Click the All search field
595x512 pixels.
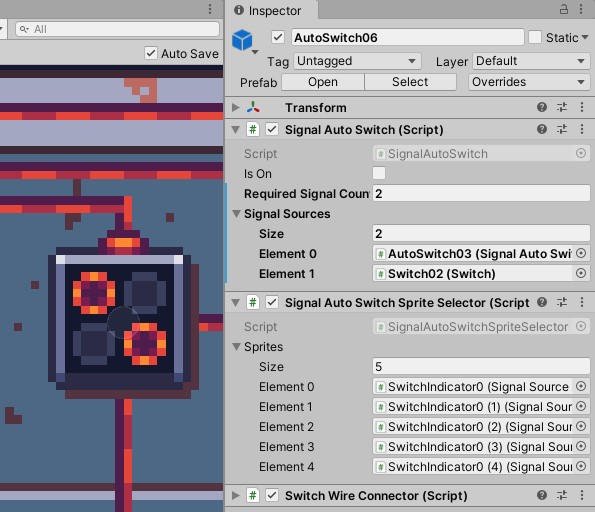point(118,29)
